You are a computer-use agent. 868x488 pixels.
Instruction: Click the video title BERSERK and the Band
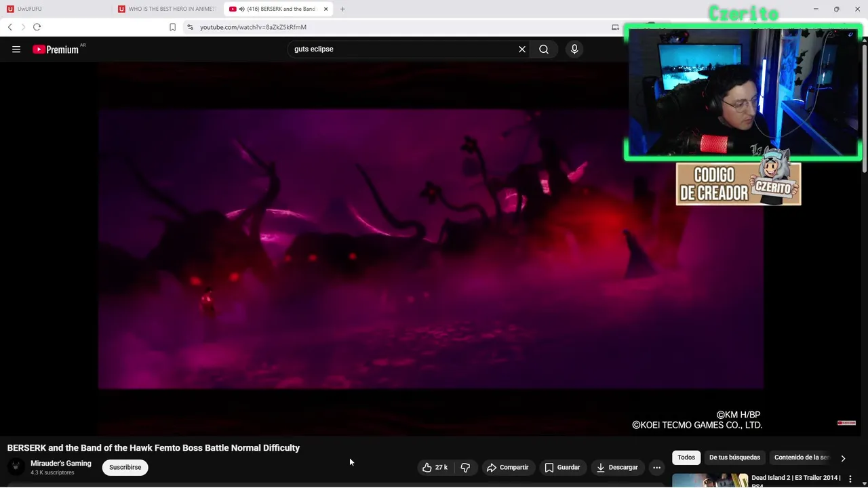pos(153,448)
